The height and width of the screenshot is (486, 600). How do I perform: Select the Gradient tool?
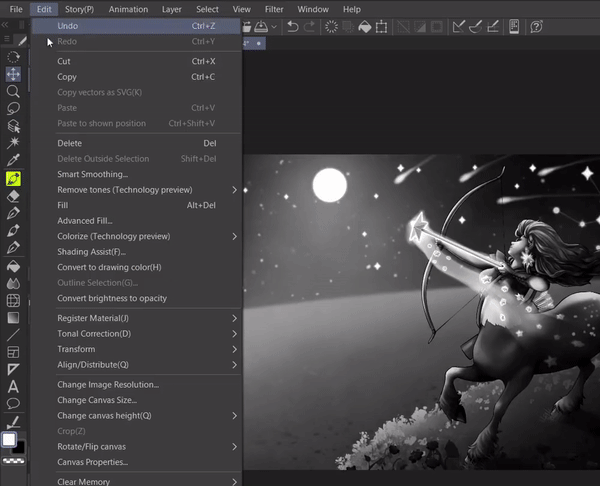click(14, 317)
